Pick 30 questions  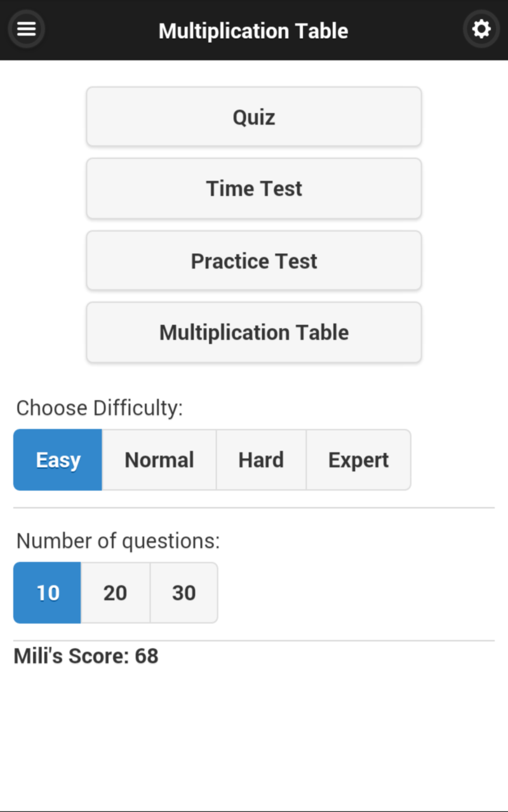[x=184, y=593]
